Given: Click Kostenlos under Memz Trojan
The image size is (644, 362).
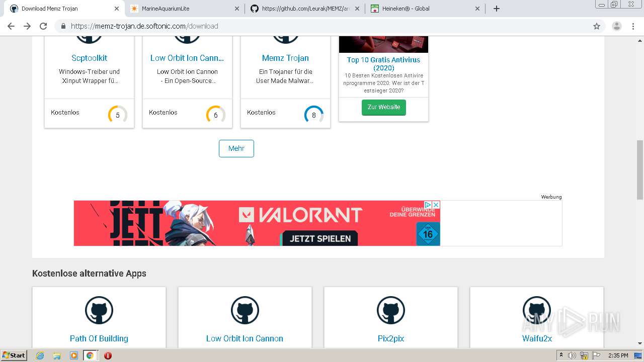Looking at the screenshot, I should (261, 113).
